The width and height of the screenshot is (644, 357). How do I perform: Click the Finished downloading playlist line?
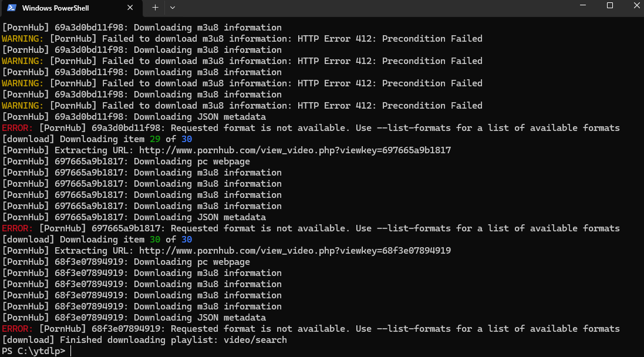click(x=144, y=340)
